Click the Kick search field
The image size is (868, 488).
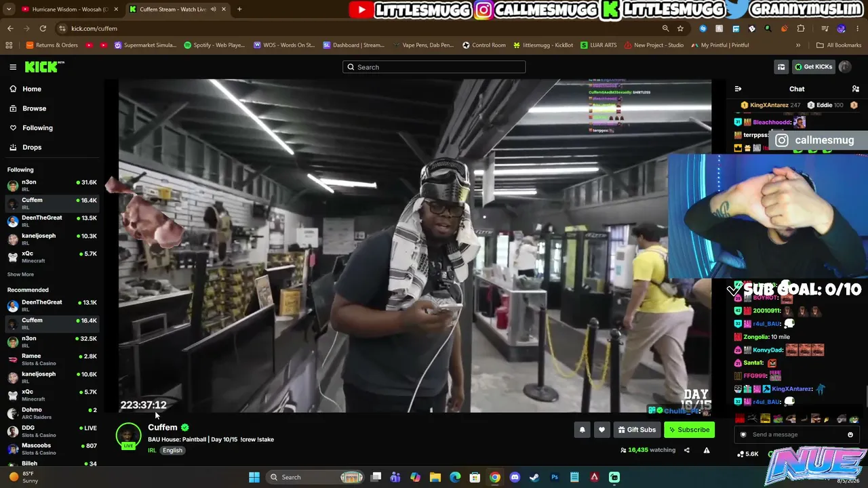[434, 67]
